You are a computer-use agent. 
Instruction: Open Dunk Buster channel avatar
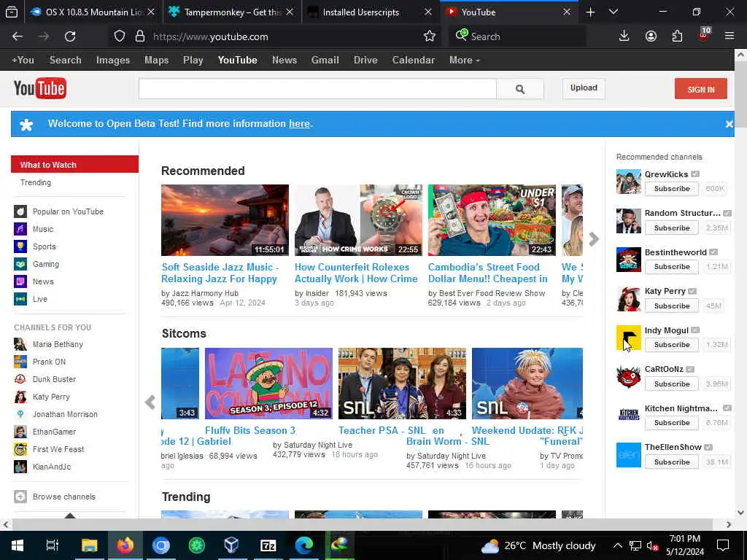coord(20,379)
